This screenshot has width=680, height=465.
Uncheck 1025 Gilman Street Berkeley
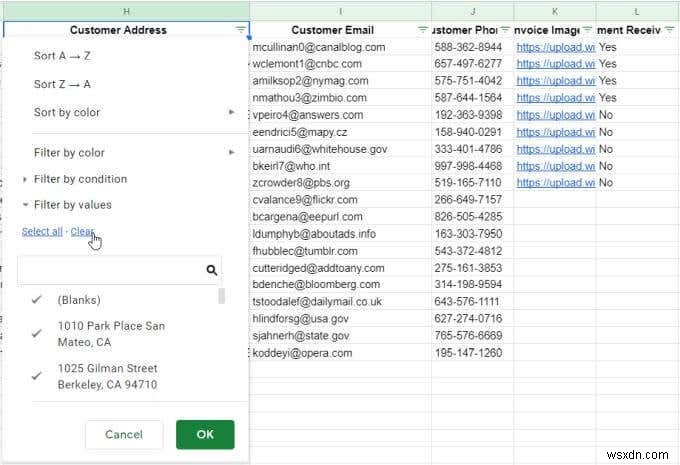point(37,376)
